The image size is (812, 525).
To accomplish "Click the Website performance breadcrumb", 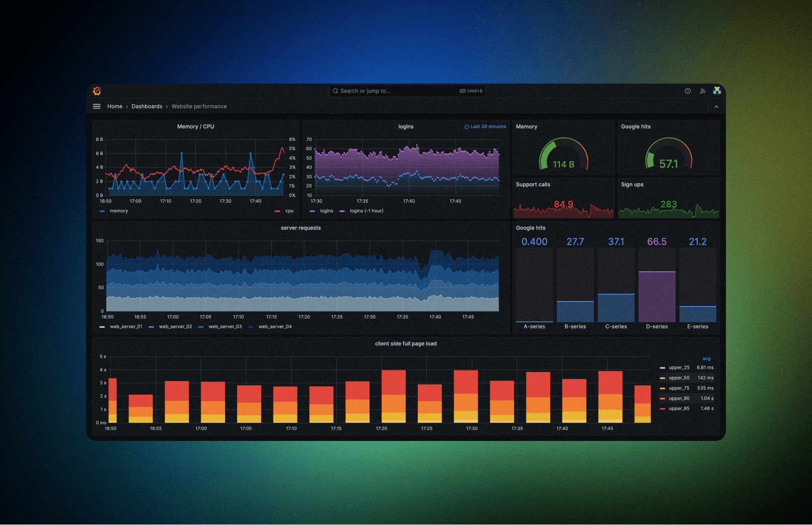I will coord(199,106).
